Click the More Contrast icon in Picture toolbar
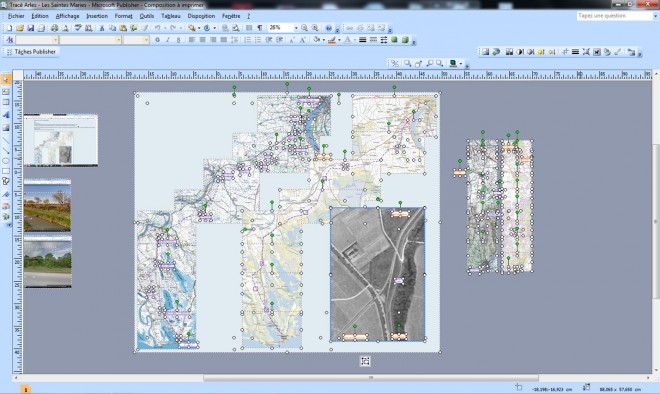Screen dimensions: 660x394 [520, 52]
